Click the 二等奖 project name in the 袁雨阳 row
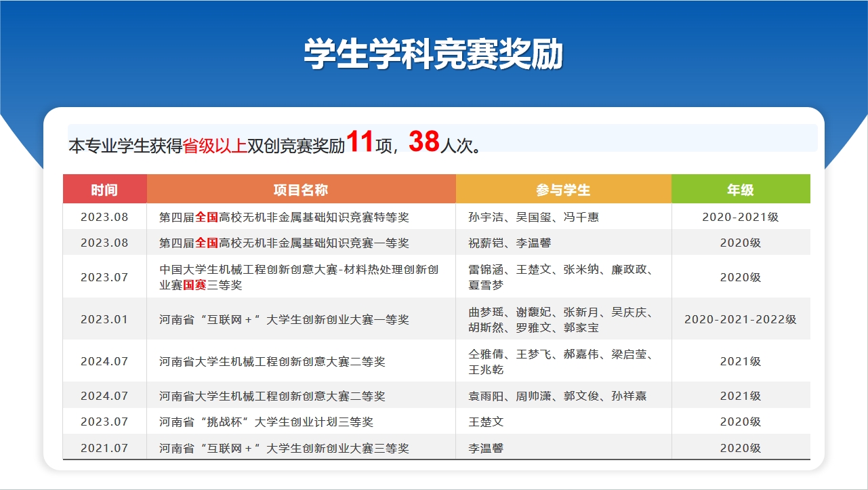The height and width of the screenshot is (490, 868). click(x=272, y=396)
